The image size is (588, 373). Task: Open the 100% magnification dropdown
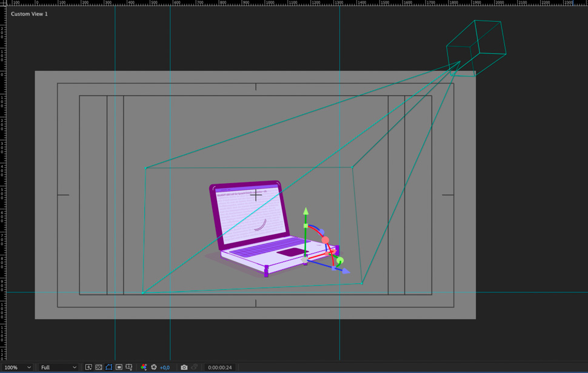(17, 368)
